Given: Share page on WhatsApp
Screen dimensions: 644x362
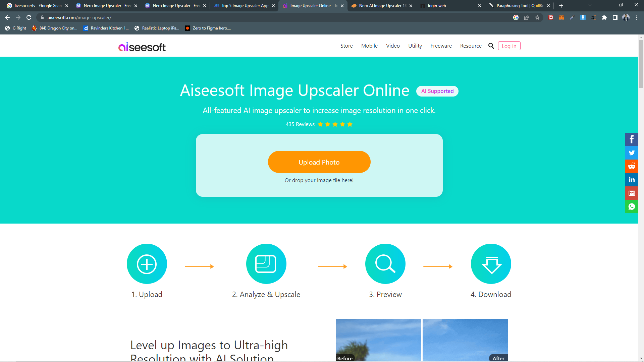Looking at the screenshot, I should (x=631, y=206).
